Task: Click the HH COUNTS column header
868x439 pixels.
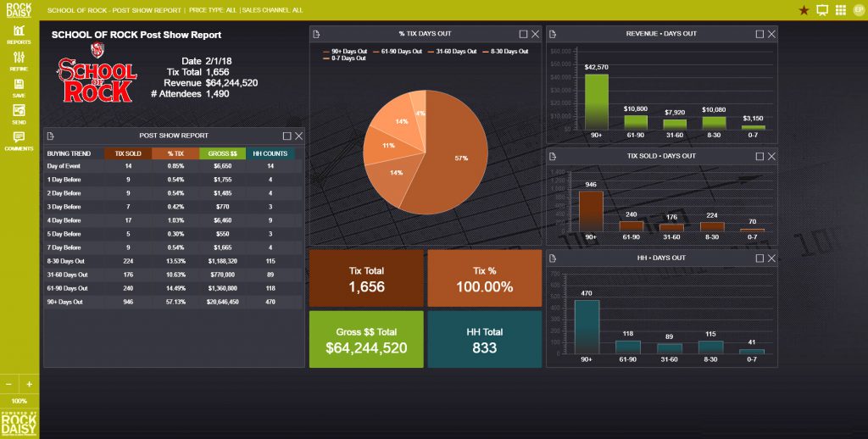Action: point(270,153)
